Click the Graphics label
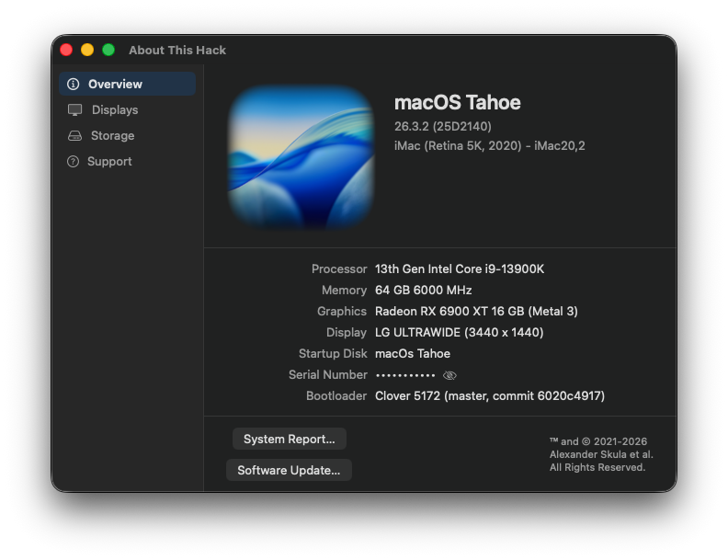 pyautogui.click(x=342, y=311)
